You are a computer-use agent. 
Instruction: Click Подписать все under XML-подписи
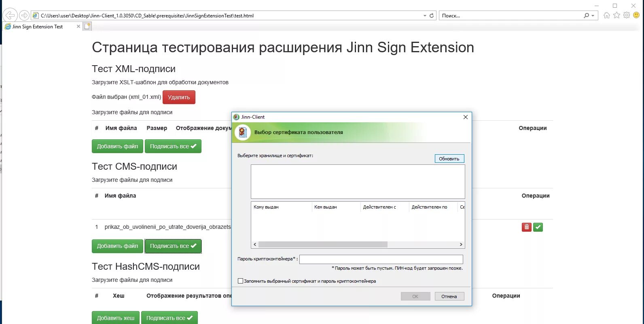click(x=173, y=146)
